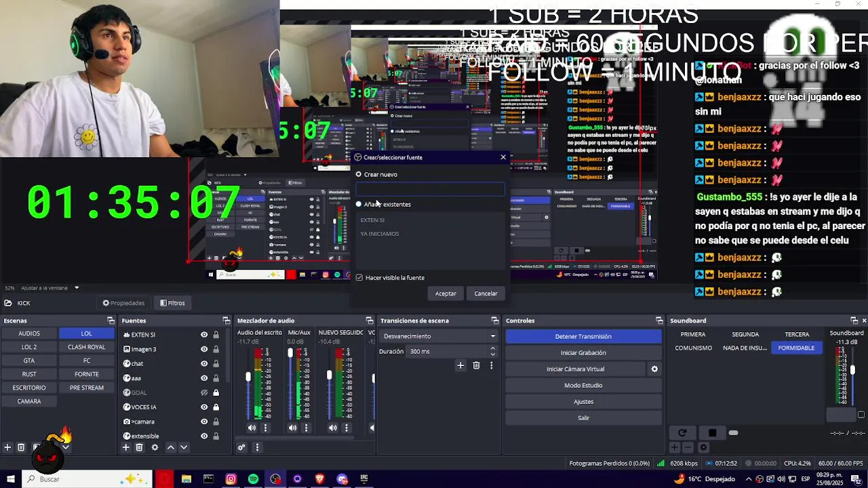The width and height of the screenshot is (868, 488).
Task: Click Cancelar in the source dialog
Action: (x=486, y=293)
